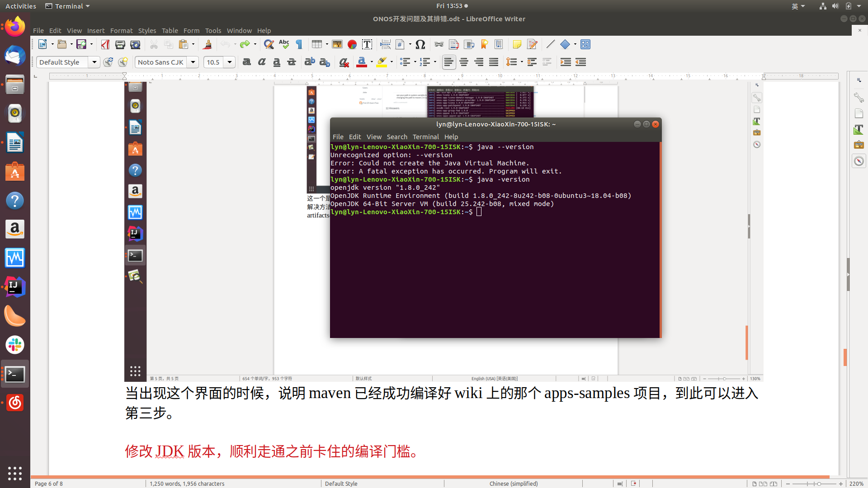The width and height of the screenshot is (868, 488).
Task: Click Page 6 of 8 status field
Action: point(49,483)
